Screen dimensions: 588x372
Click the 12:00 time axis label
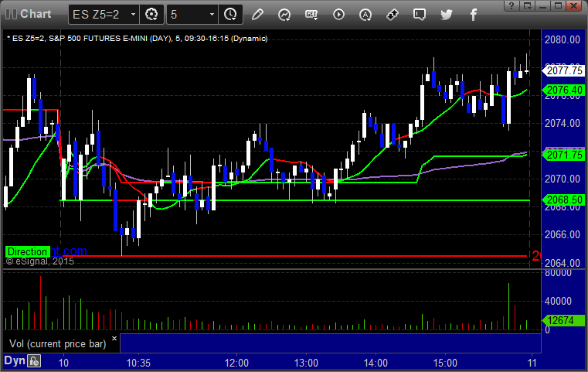tap(236, 363)
